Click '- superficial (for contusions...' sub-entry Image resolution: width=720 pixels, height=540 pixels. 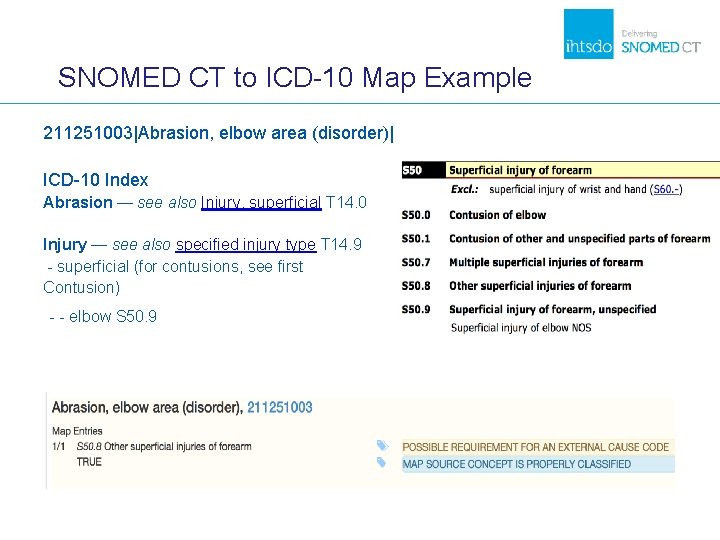tap(174, 277)
